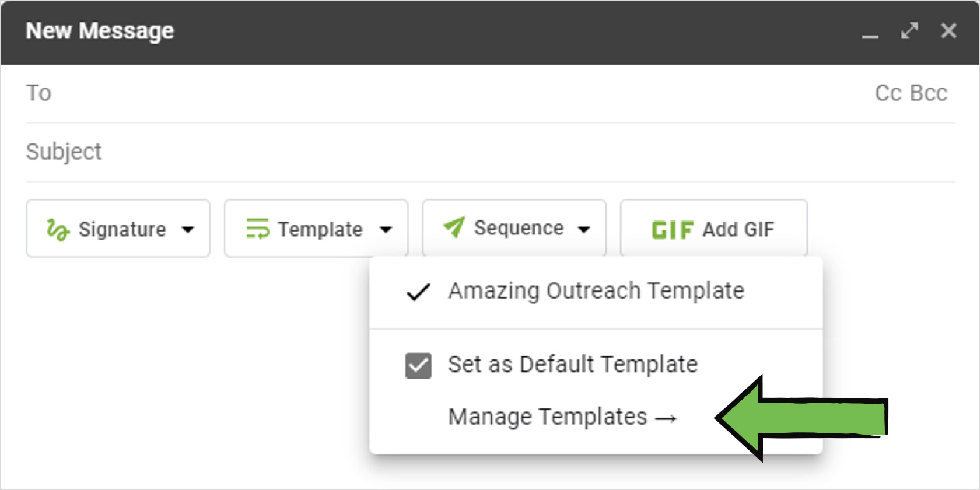Close the New Message window
The height and width of the screenshot is (490, 980).
click(x=949, y=31)
